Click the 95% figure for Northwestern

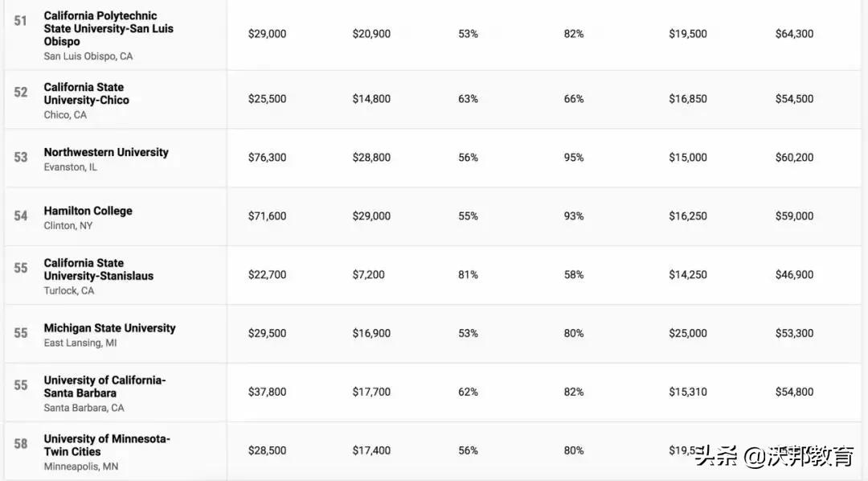tap(574, 158)
